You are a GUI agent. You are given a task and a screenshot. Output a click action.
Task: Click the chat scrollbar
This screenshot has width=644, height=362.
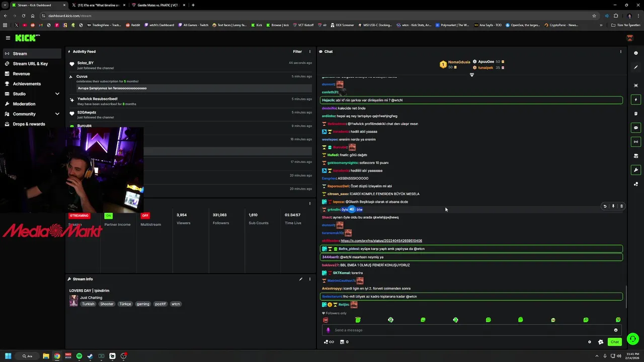coord(626,297)
